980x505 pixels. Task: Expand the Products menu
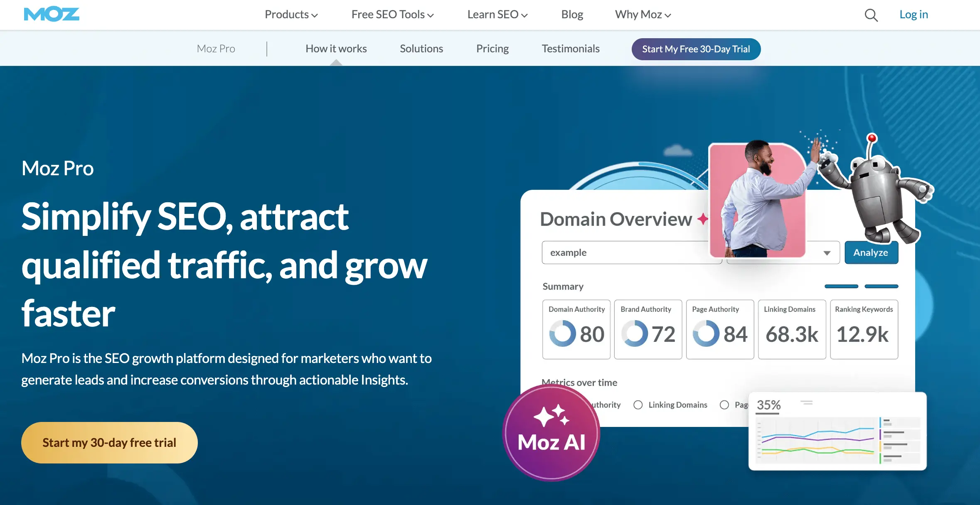291,15
